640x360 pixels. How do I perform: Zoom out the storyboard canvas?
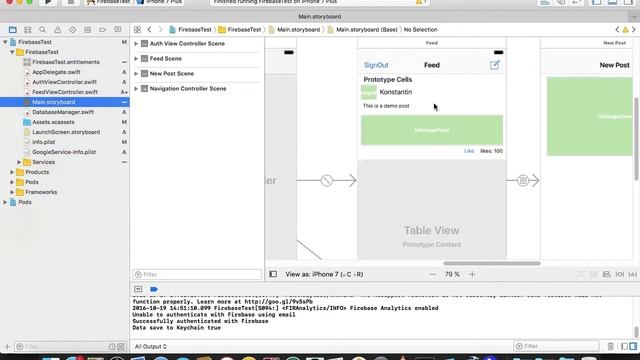[x=433, y=274]
